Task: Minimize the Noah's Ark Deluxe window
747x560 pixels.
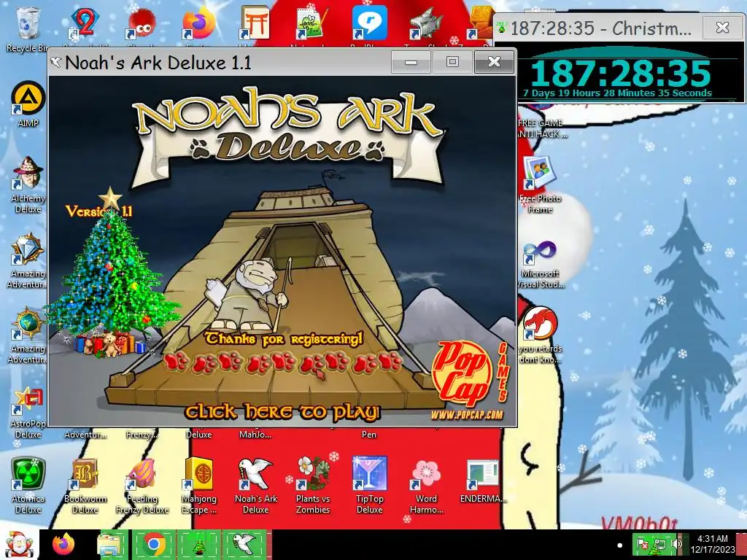Action: [x=411, y=62]
